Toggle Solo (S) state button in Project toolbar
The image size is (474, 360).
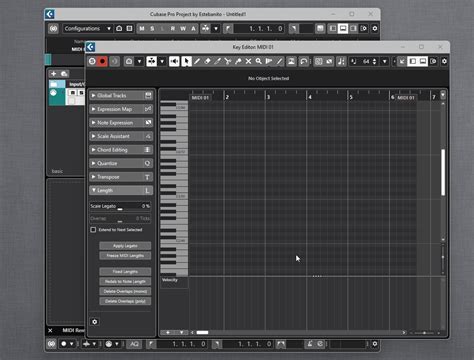coord(152,29)
